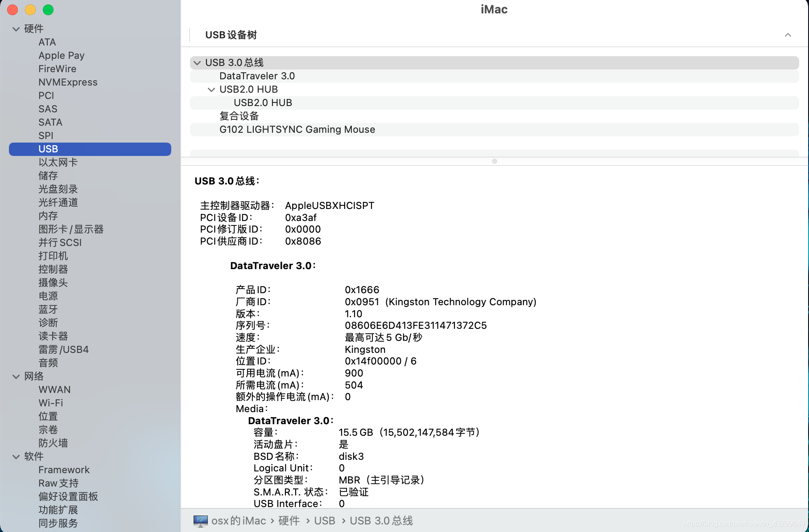Select 打印机 in the sidebar
Viewport: 809px width, 532px height.
click(x=53, y=256)
